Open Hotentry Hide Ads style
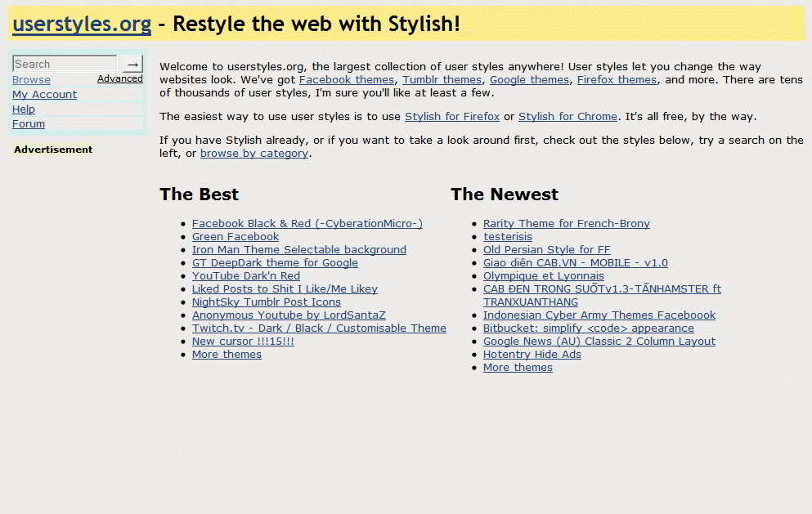The image size is (812, 514). 532,355
